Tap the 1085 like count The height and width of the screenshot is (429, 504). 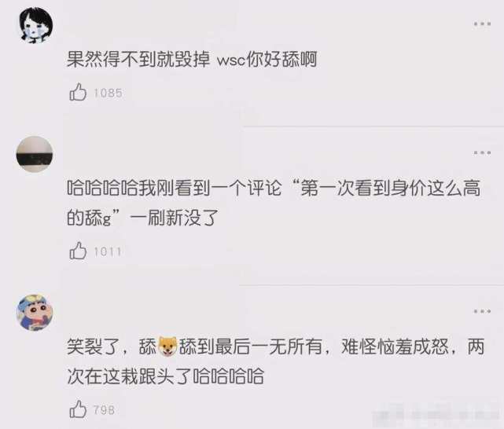coord(108,93)
